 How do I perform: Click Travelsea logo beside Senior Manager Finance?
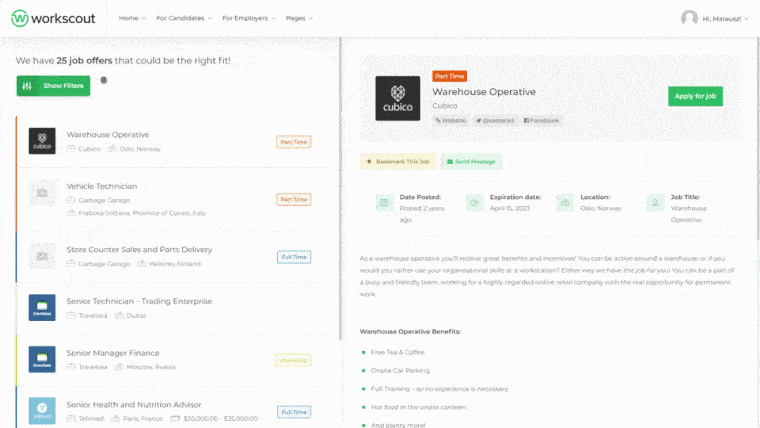pos(42,359)
